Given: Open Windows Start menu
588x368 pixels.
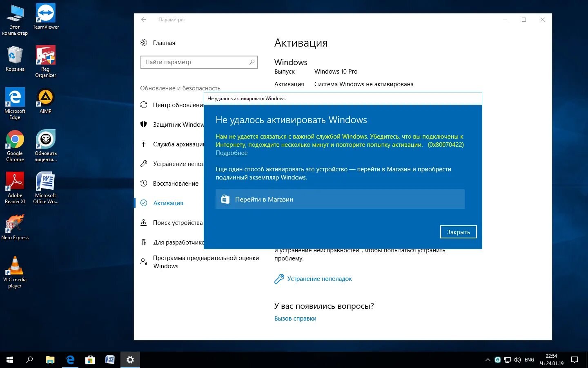Looking at the screenshot, I should pos(10,360).
